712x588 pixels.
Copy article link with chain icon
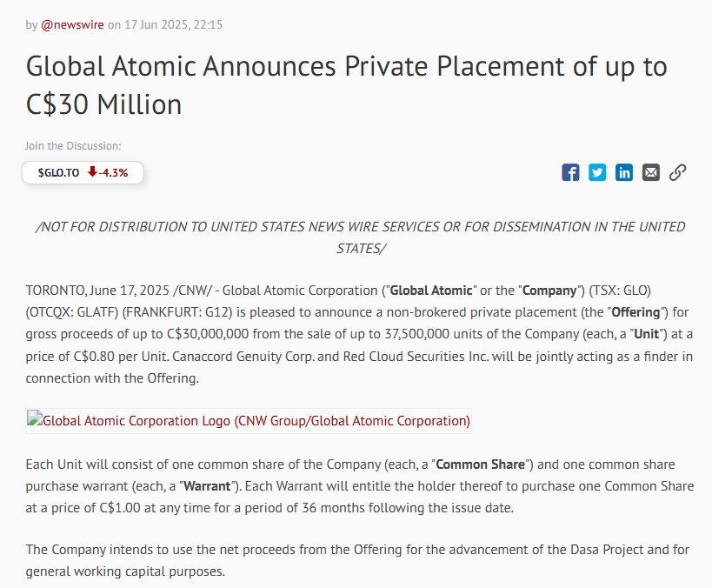point(678,172)
